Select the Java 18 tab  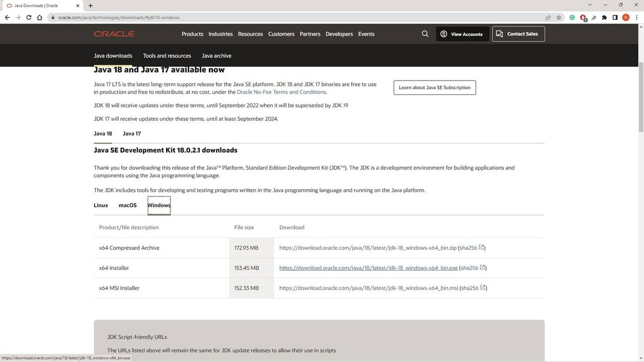(103, 133)
